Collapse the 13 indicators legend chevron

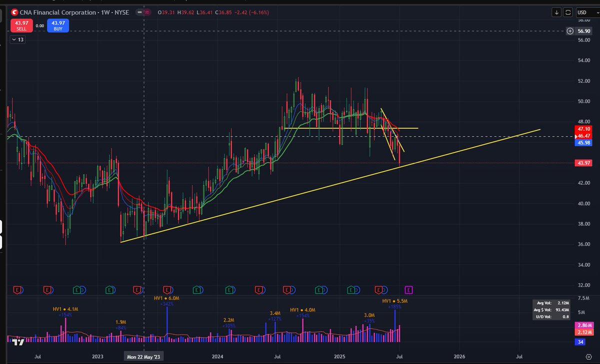point(18,39)
